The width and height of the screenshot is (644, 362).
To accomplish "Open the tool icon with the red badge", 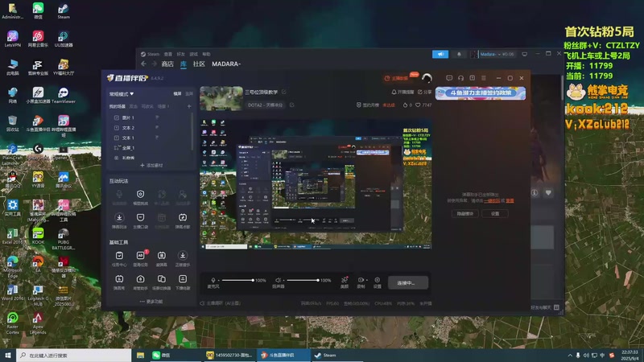I will tap(140, 258).
